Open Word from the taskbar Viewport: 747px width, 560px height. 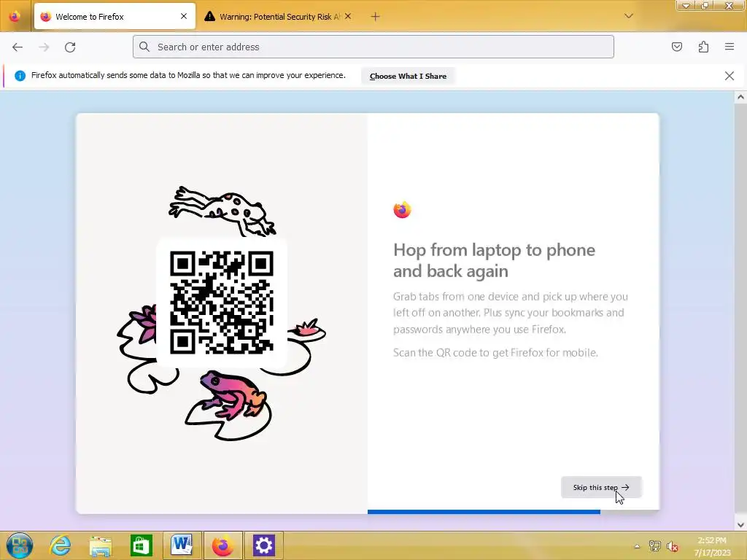[182, 545]
